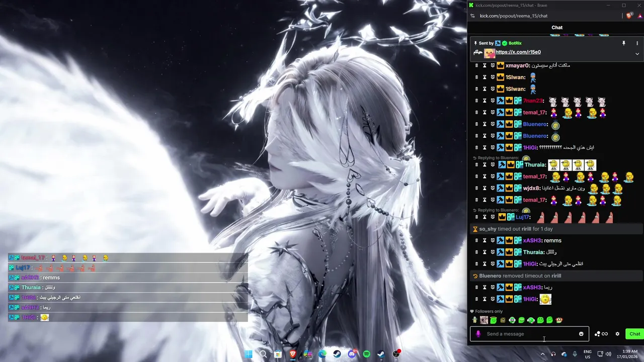
Task: Open the headphones tray icon
Action: coord(553,354)
